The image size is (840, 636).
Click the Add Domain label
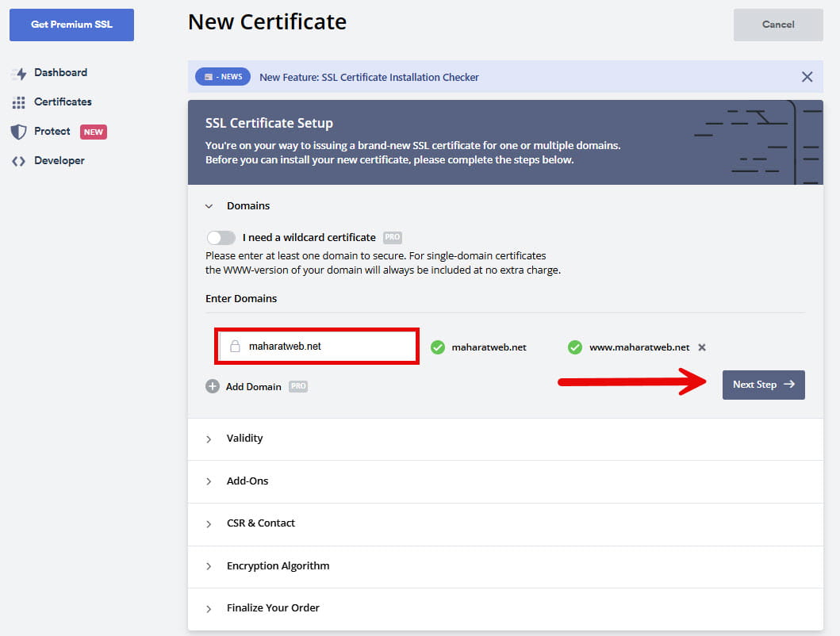253,387
